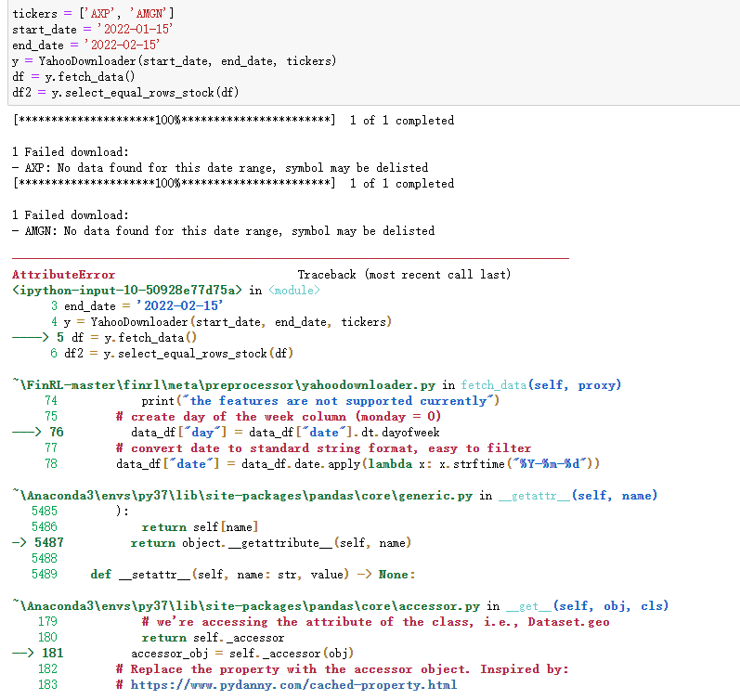The image size is (740, 700).
Task: Click line 180 return self._accessor
Action: pyautogui.click(x=213, y=638)
